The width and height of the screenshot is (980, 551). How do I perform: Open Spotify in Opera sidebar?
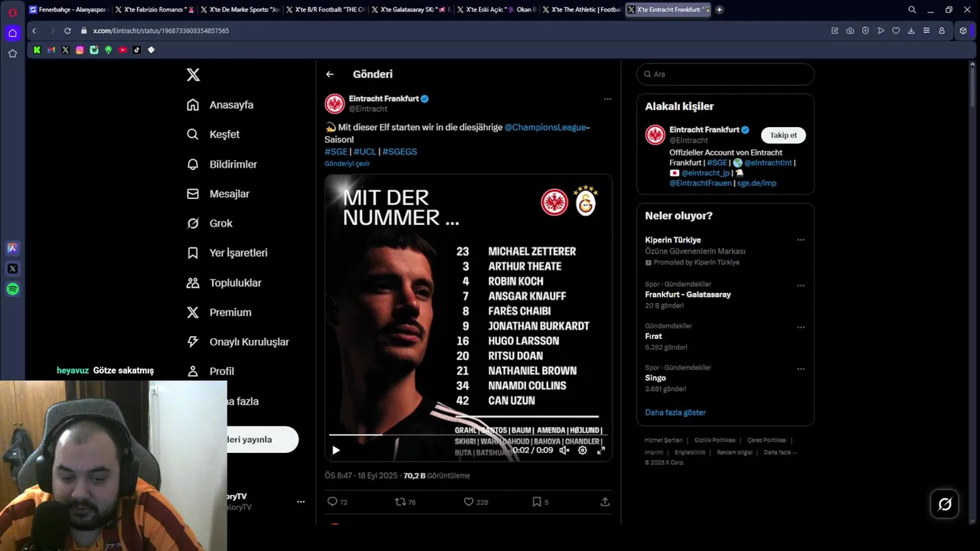click(x=12, y=289)
